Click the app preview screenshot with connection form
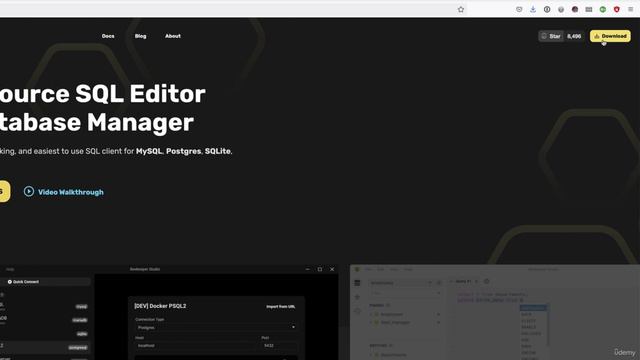This screenshot has height=360, width=640. 169,312
